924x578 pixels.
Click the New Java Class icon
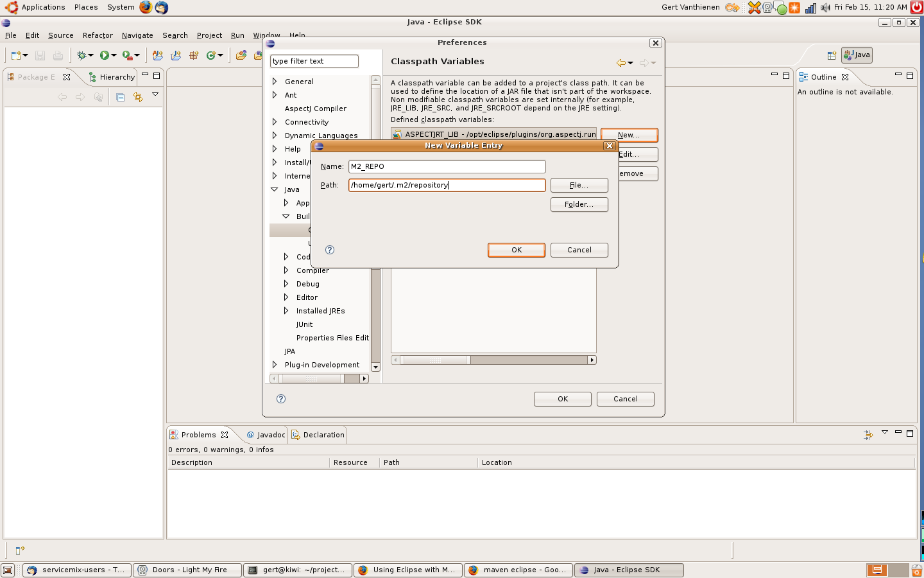click(211, 56)
